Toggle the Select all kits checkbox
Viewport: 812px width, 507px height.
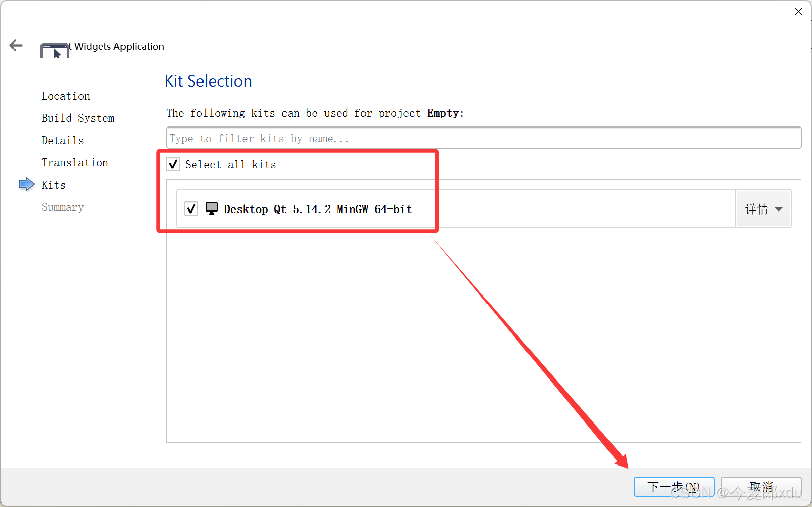173,164
